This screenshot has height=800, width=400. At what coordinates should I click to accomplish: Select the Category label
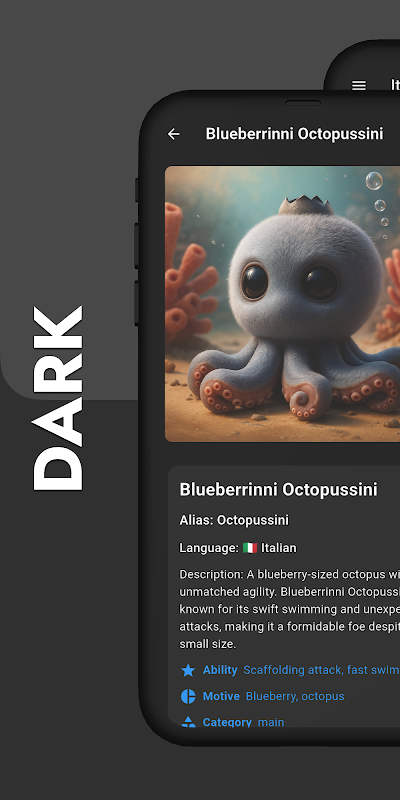click(227, 722)
